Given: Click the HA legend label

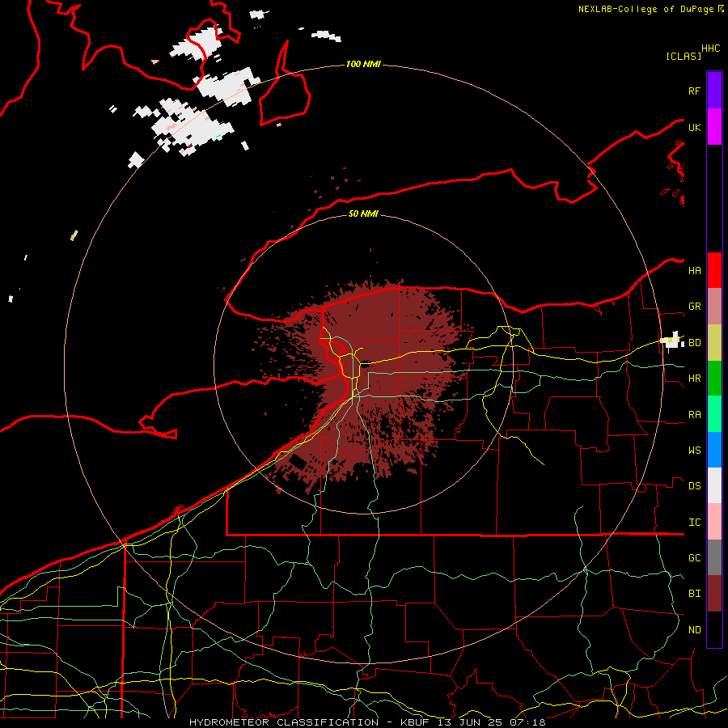Looking at the screenshot, I should [695, 270].
